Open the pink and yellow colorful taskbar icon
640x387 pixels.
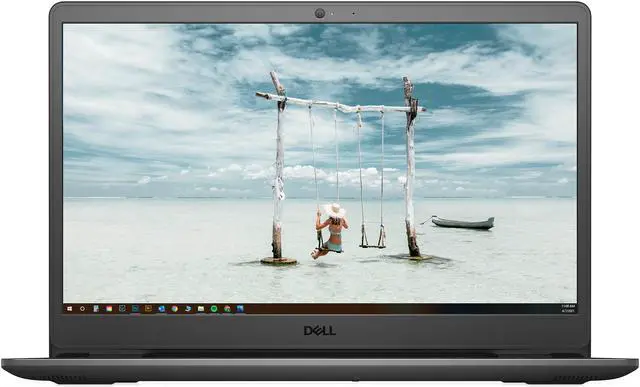[109, 309]
